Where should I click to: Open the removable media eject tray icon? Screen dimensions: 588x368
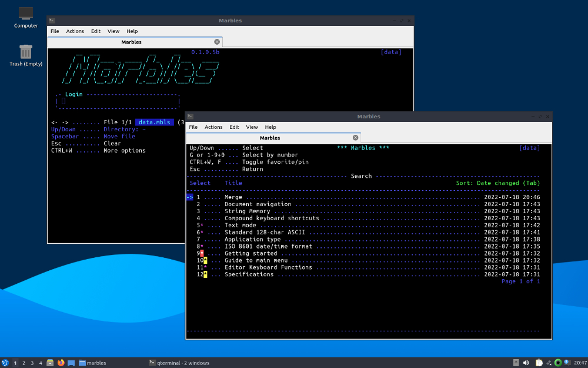coord(516,363)
